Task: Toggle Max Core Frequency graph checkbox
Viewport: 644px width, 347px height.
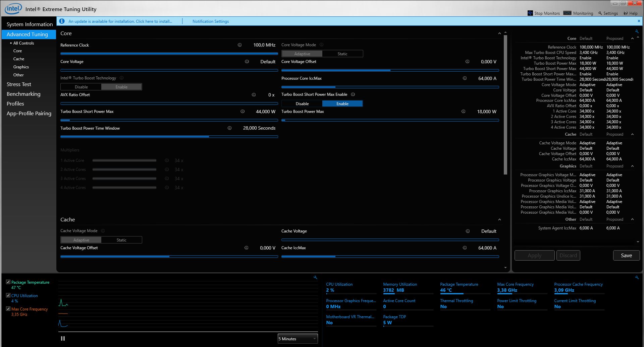Action: (x=8, y=309)
